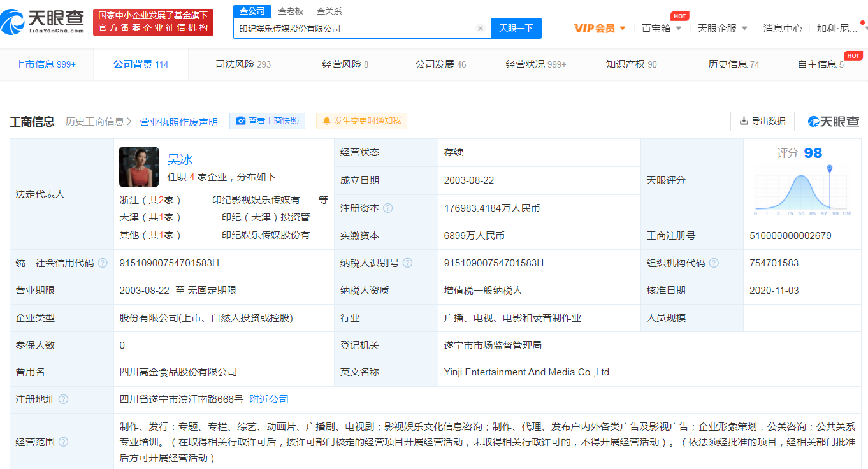Screen dimensions: 868x469
Task: Click the 发生变更时通知我 bell button
Action: (361, 121)
